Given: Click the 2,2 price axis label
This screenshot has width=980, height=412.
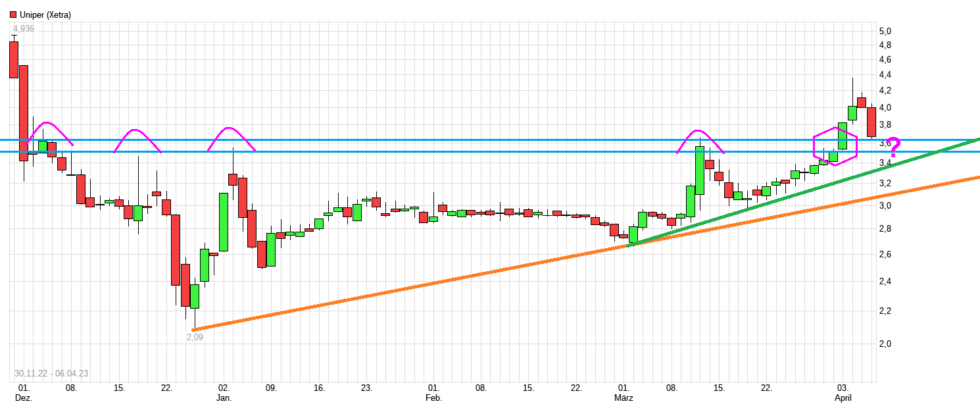Looking at the screenshot, I should (885, 311).
